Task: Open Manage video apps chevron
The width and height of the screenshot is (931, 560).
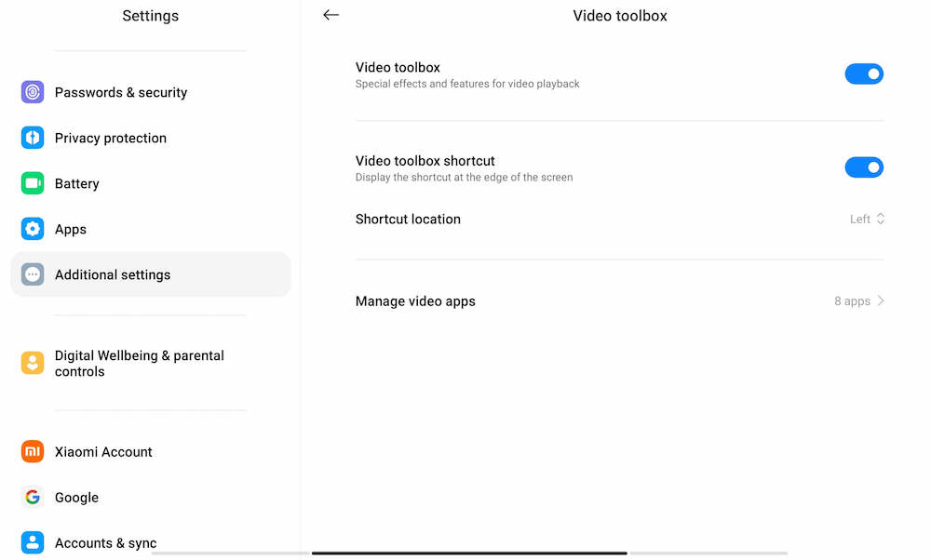Action: [x=881, y=300]
